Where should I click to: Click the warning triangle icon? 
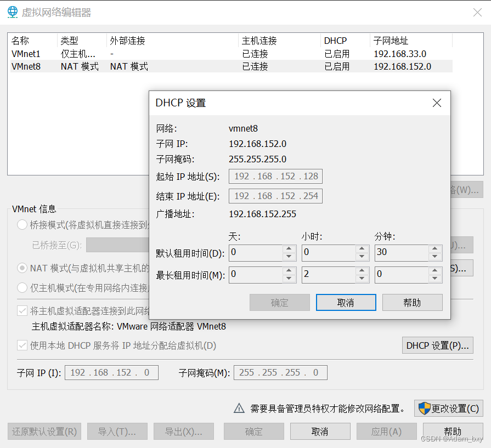239,408
